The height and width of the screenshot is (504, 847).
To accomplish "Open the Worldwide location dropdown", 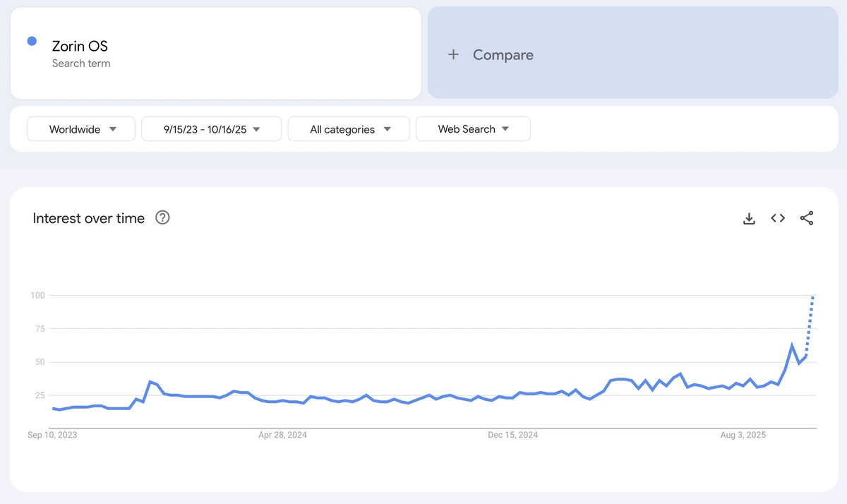I will click(80, 128).
